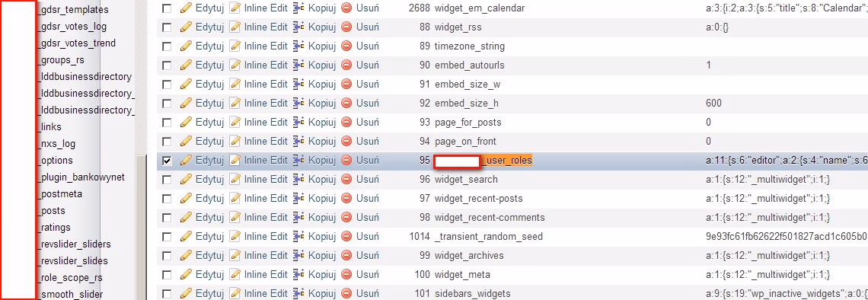
Task: Tick the checkbox for widget_search row
Action: point(167,180)
